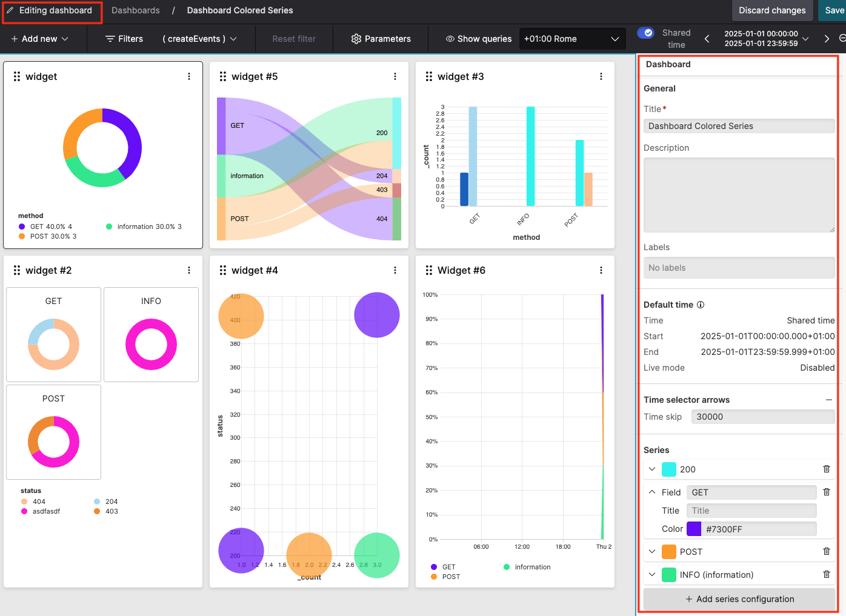Open the 200 series color swatch
Image resolution: width=846 pixels, height=616 pixels.
669,469
